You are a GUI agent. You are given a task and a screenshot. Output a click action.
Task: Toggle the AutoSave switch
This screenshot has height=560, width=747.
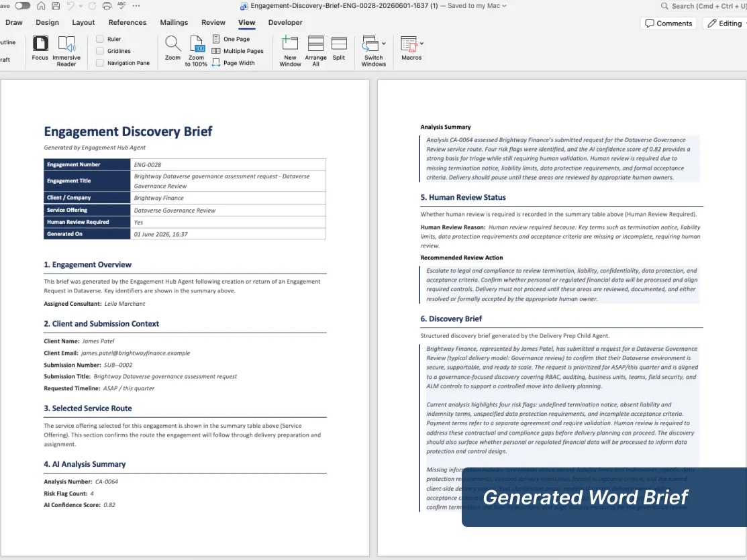tap(22, 6)
